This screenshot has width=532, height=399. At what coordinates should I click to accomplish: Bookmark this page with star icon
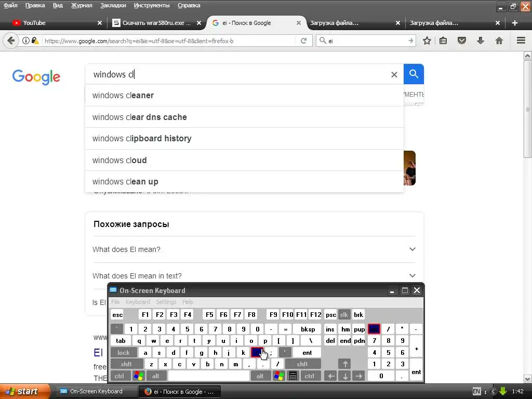pos(427,41)
